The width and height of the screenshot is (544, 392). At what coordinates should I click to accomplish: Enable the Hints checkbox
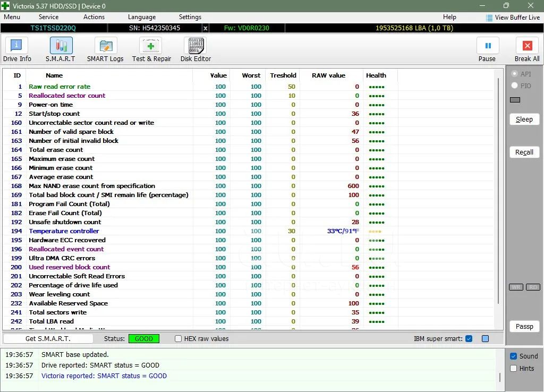coord(513,369)
